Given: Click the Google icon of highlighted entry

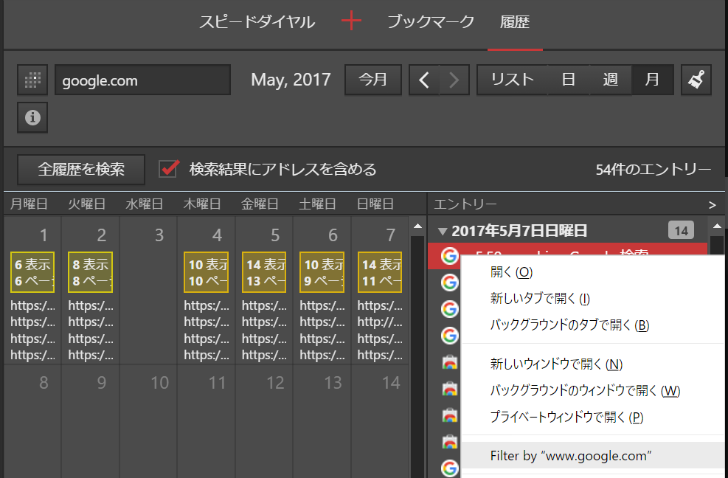Looking at the screenshot, I should [x=449, y=256].
